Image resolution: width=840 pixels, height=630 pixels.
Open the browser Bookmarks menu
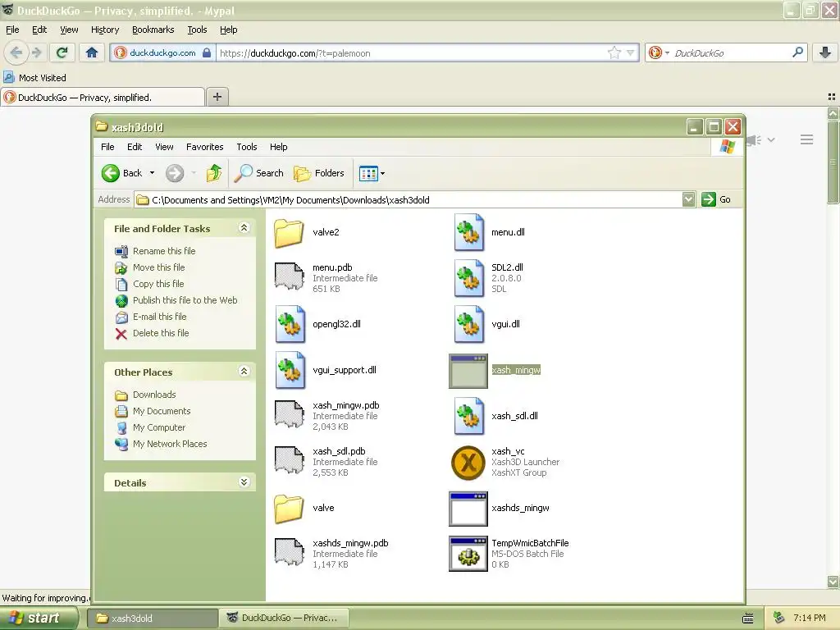153,30
